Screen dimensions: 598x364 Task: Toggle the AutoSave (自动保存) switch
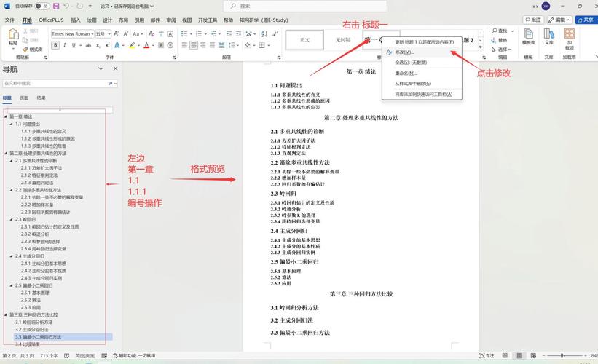coord(42,6)
